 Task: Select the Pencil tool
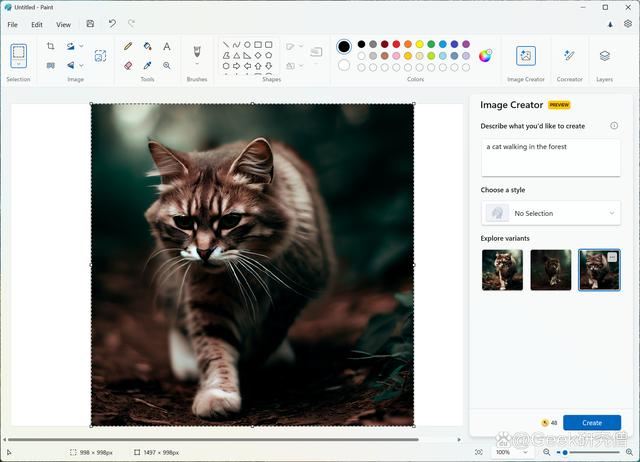pyautogui.click(x=128, y=46)
